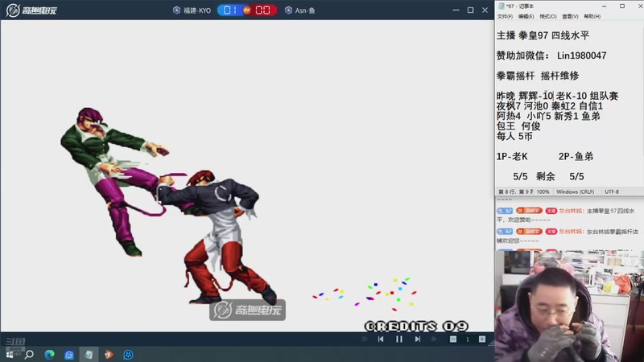Viewport: 644px width, 362px height.
Task: Open the 编辑(E) menu in Notepad
Action: coord(526,16)
